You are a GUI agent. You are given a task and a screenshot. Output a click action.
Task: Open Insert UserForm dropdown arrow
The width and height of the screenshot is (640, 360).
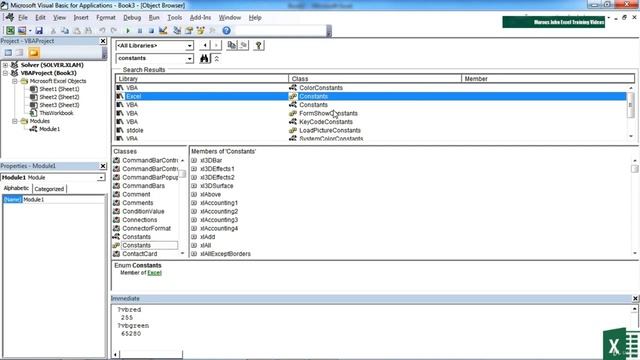(30, 31)
